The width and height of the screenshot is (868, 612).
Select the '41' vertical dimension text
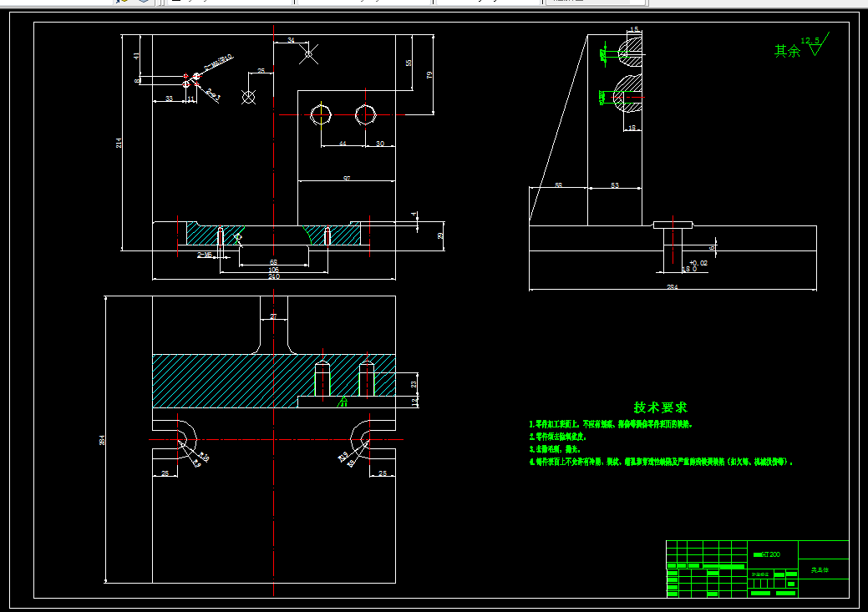point(136,56)
